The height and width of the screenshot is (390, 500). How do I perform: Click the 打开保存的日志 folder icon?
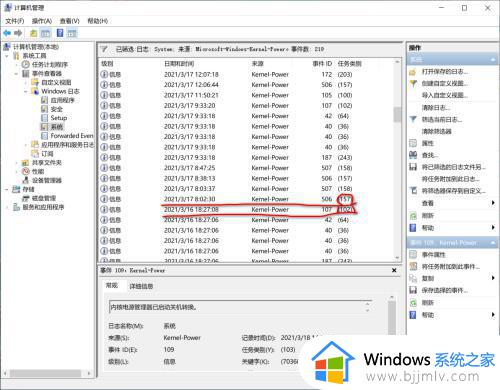tap(413, 72)
